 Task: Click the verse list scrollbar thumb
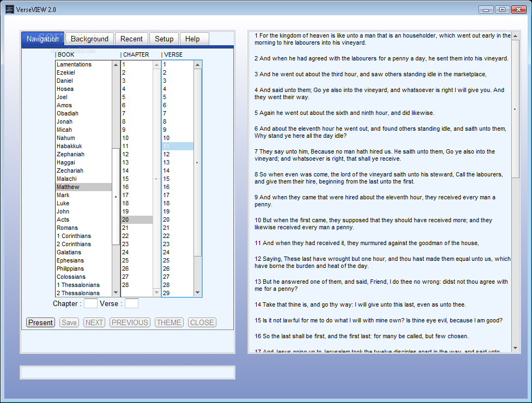coord(197,162)
